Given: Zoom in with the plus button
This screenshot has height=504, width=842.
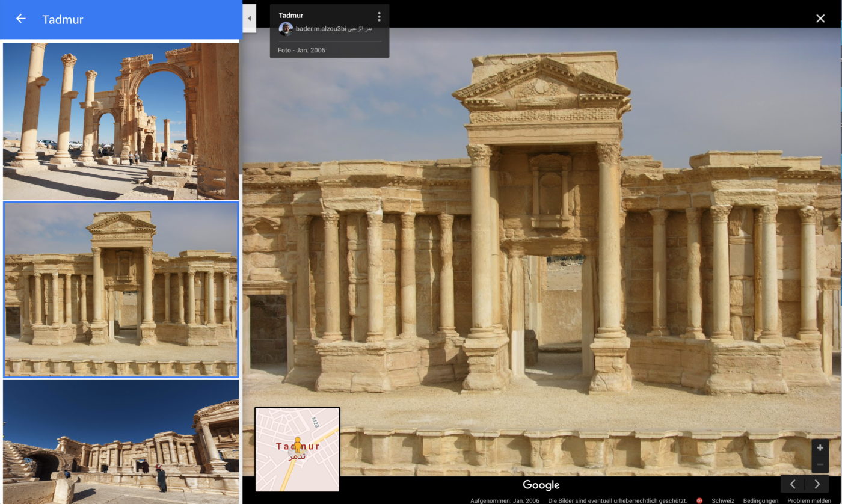Looking at the screenshot, I should (820, 448).
